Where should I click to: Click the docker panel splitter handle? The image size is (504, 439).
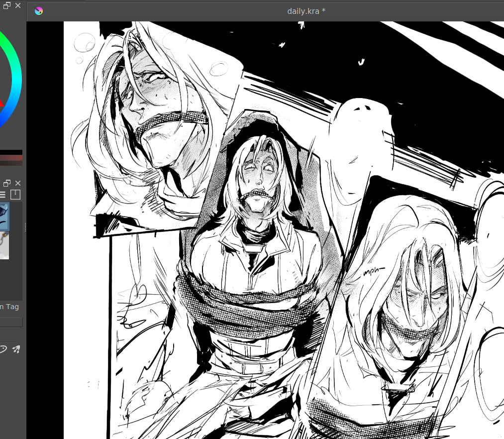click(x=25, y=226)
